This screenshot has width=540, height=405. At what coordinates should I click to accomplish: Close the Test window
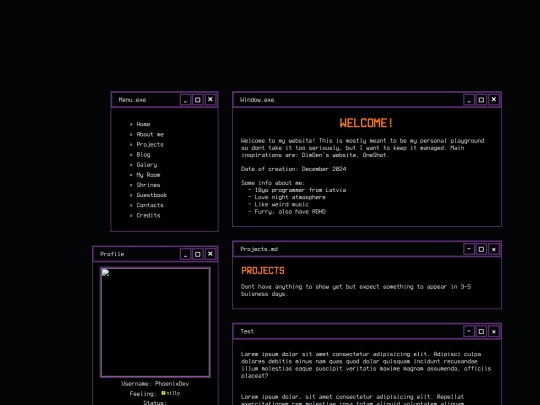pyautogui.click(x=494, y=331)
